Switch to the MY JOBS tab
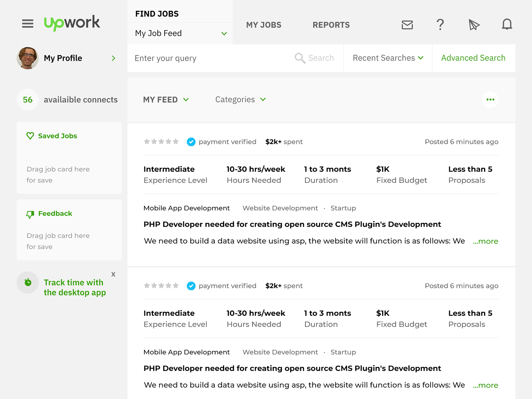Viewport: 532px width, 399px height. (x=263, y=25)
